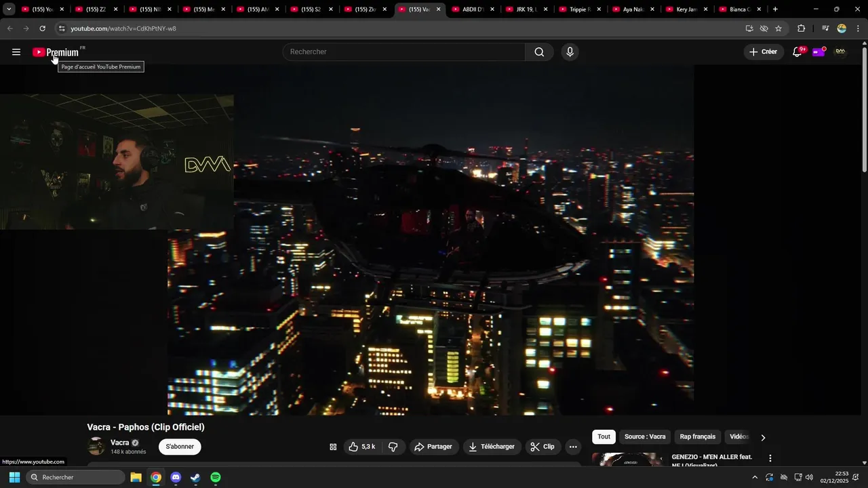Open the account avatar menu

click(x=840, y=52)
